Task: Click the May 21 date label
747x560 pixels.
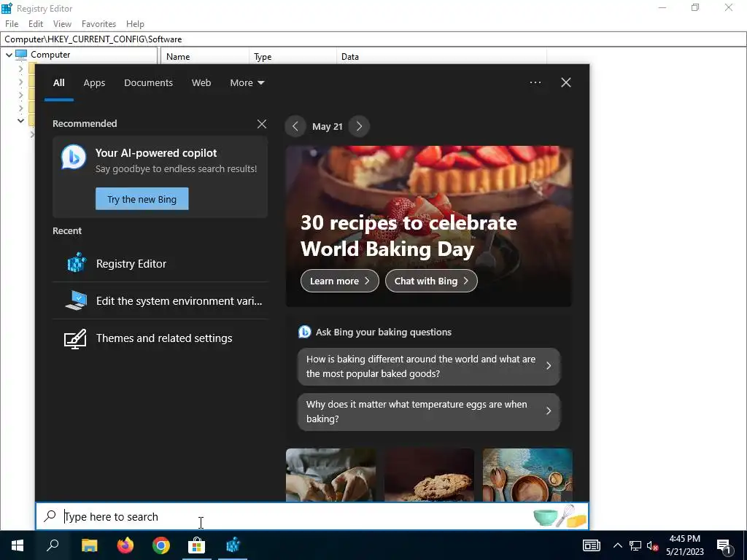Action: pos(328,126)
